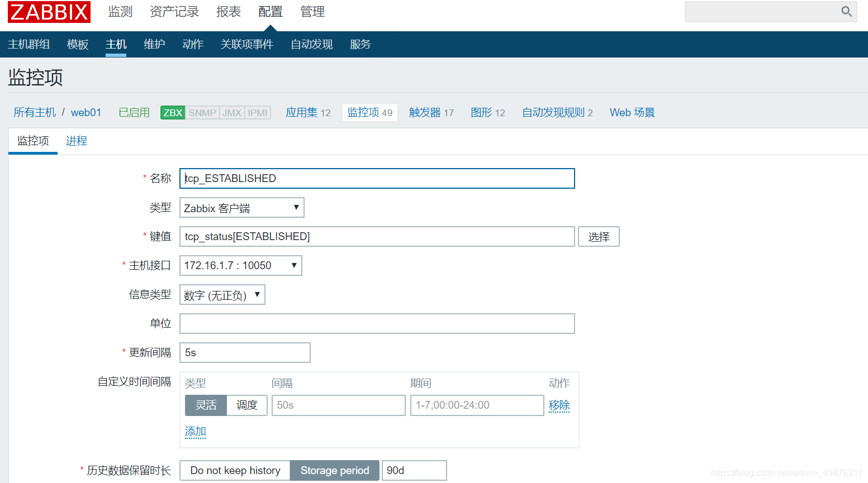868x483 pixels.
Task: Click the IPMI availability badge
Action: tap(258, 113)
